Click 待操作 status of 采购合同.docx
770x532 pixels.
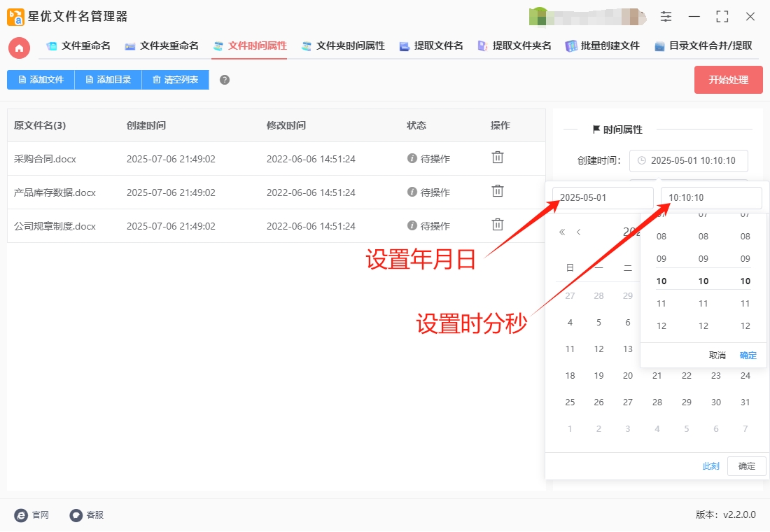(x=428, y=159)
